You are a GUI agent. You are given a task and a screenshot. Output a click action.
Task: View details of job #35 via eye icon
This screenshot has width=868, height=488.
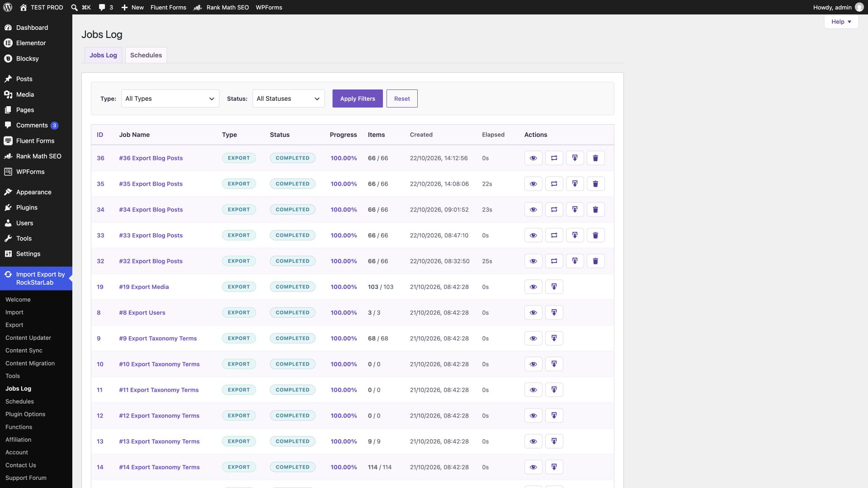coord(533,184)
